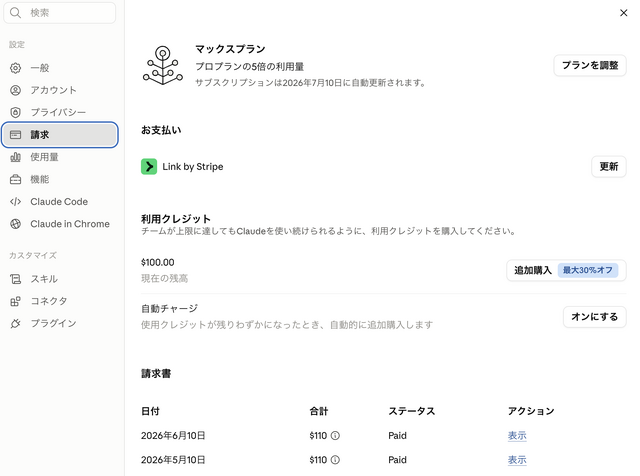The height and width of the screenshot is (476, 640).
Task: Click the globe icon beside Claude in Chrome
Action: pos(16,224)
